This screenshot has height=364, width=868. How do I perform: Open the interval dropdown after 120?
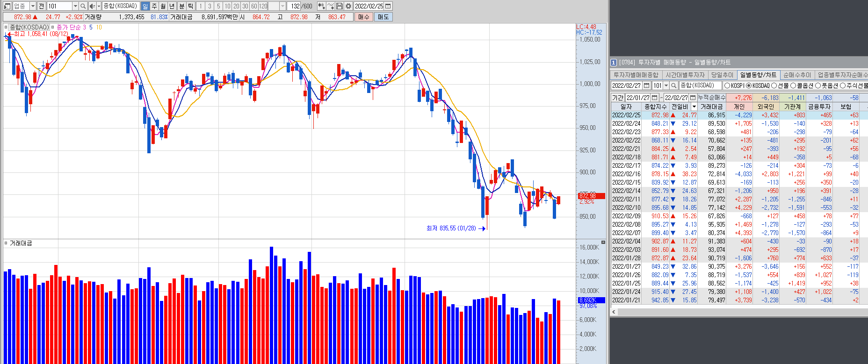tap(282, 6)
